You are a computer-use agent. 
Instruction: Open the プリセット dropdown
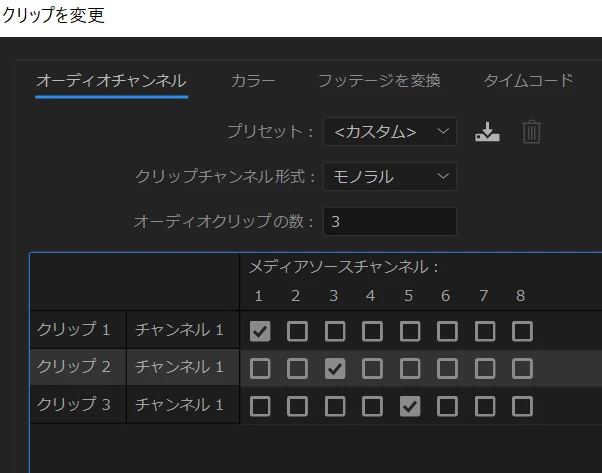click(x=390, y=132)
